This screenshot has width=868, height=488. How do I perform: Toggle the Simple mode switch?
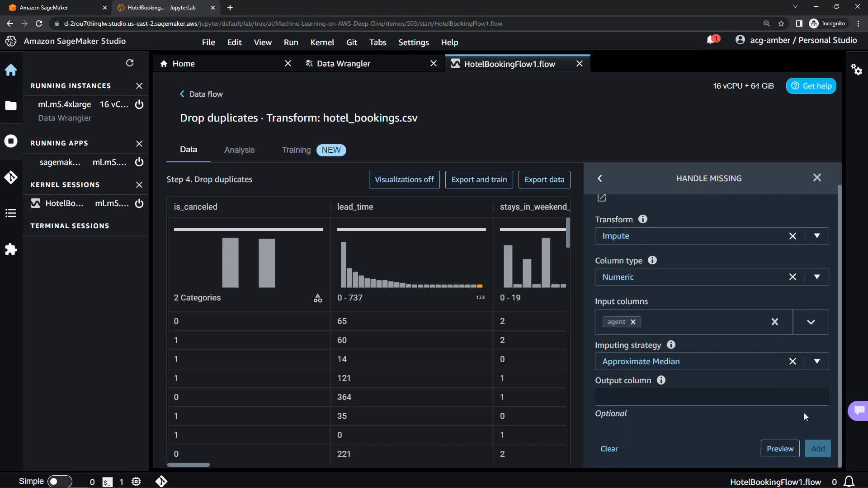point(59,481)
